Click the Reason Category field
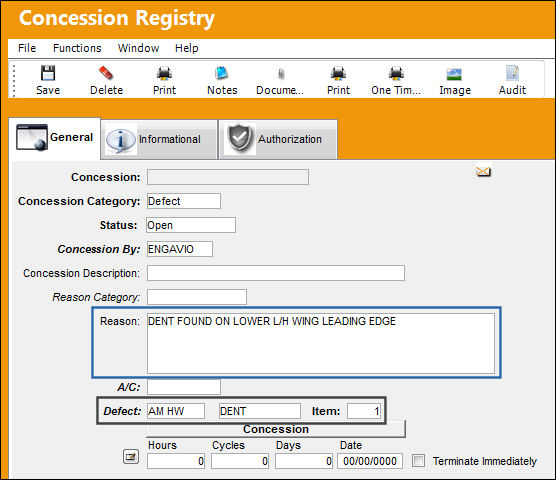This screenshot has height=480, width=556. [x=197, y=297]
